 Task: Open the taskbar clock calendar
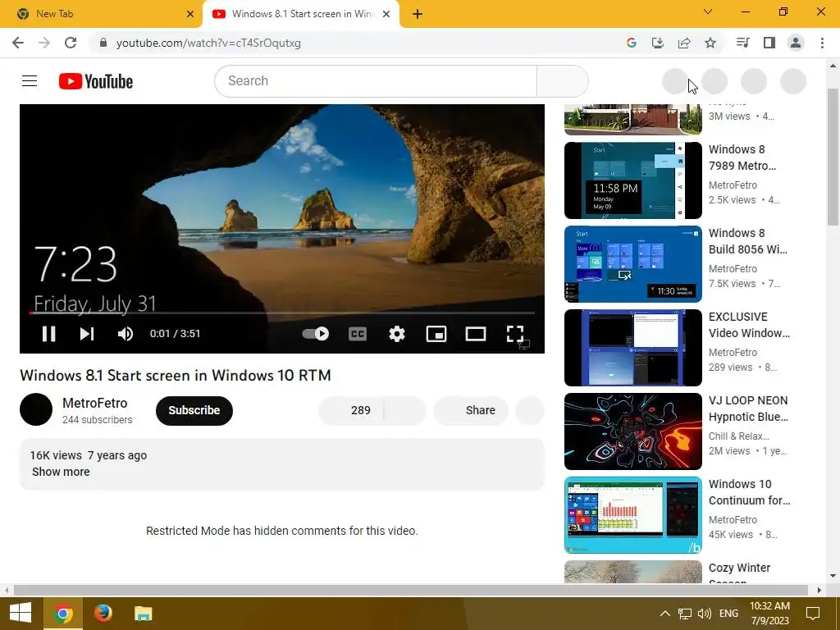pos(769,614)
